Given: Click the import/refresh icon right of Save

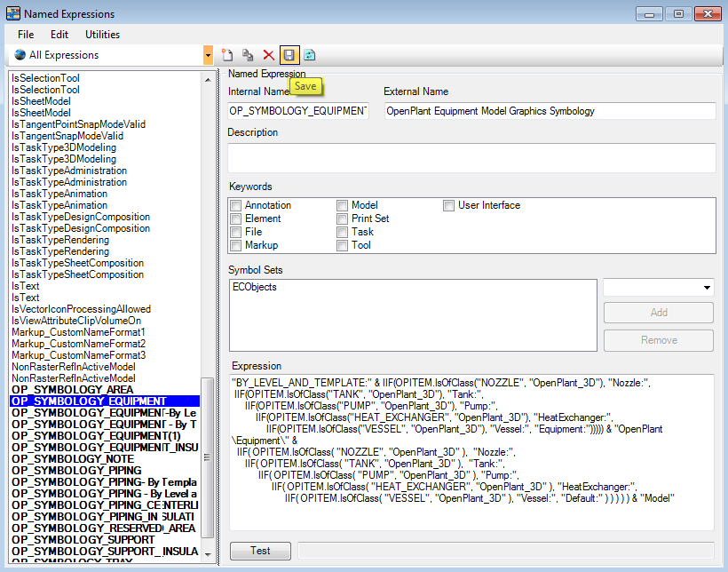Looking at the screenshot, I should point(310,55).
